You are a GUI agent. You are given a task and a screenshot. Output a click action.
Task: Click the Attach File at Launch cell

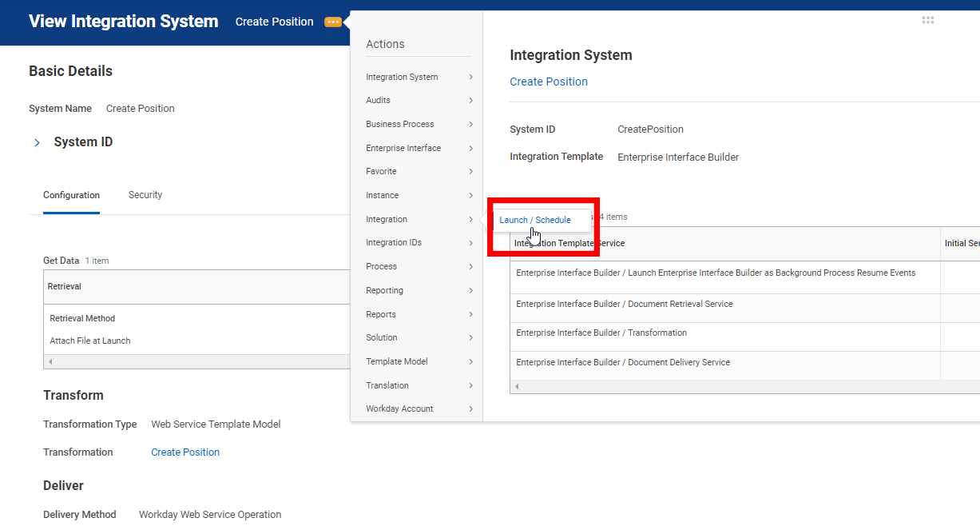[x=90, y=341]
